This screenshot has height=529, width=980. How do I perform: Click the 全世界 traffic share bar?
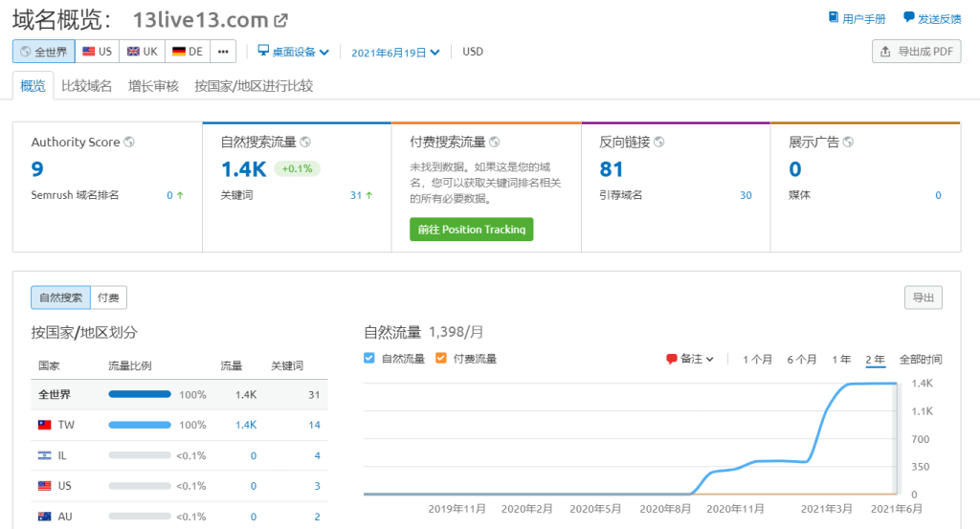pyautogui.click(x=140, y=394)
